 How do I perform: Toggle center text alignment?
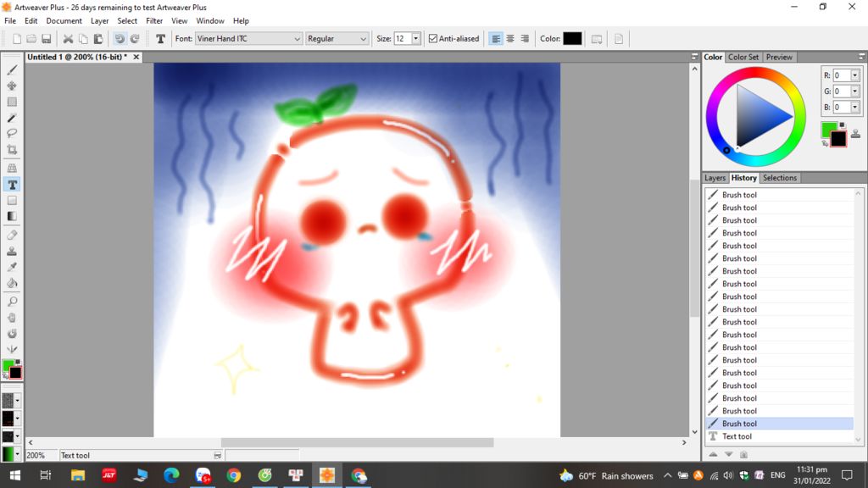pos(510,39)
